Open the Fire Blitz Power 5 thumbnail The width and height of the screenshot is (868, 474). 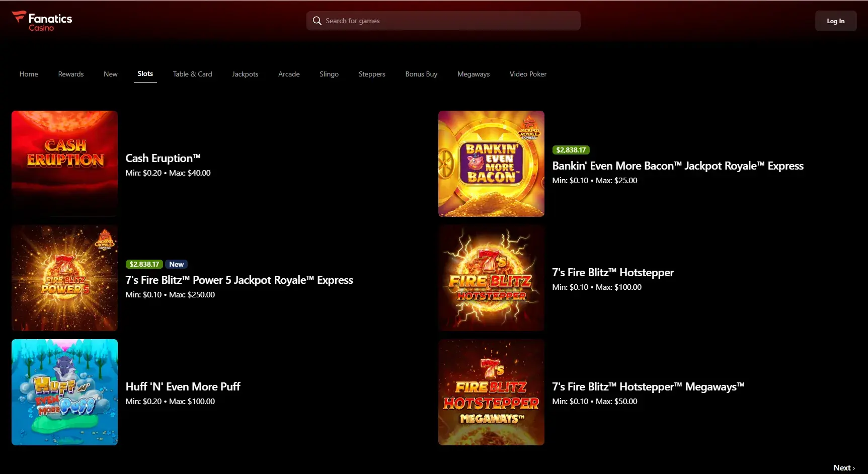[64, 278]
